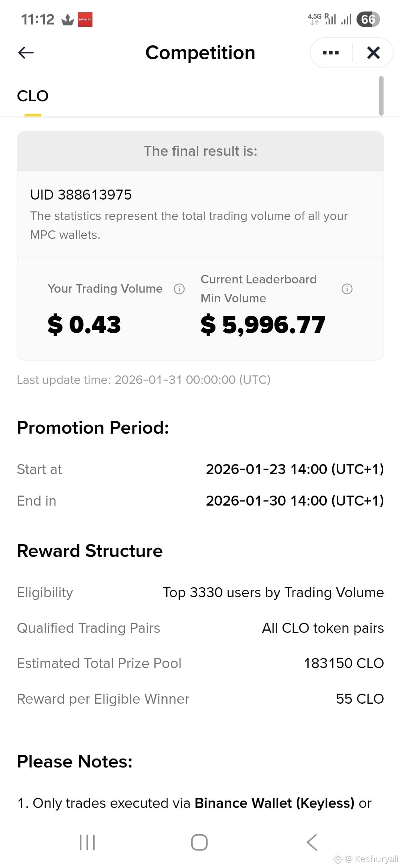The width and height of the screenshot is (401, 868).
Task: Tap the Android home button
Action: click(199, 842)
